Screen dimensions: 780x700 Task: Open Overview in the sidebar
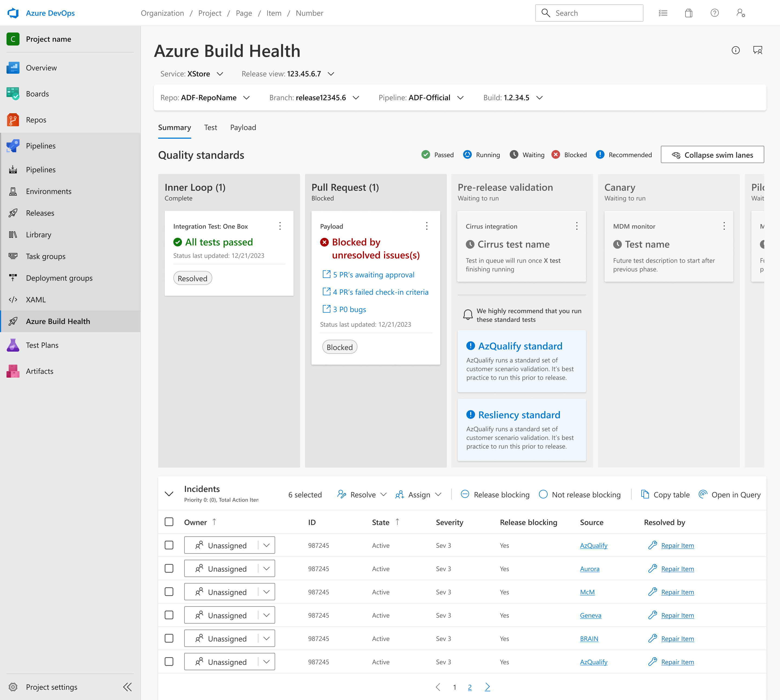(70, 68)
